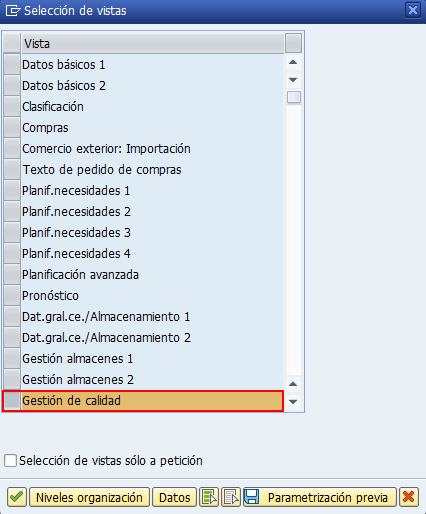The height and width of the screenshot is (514, 426).
Task: Open the table settings icon above the scrollbar
Action: tap(293, 43)
